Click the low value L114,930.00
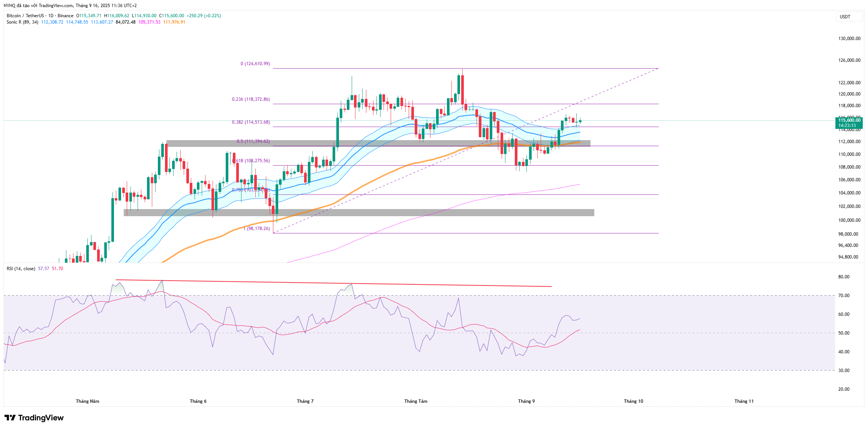 (144, 16)
